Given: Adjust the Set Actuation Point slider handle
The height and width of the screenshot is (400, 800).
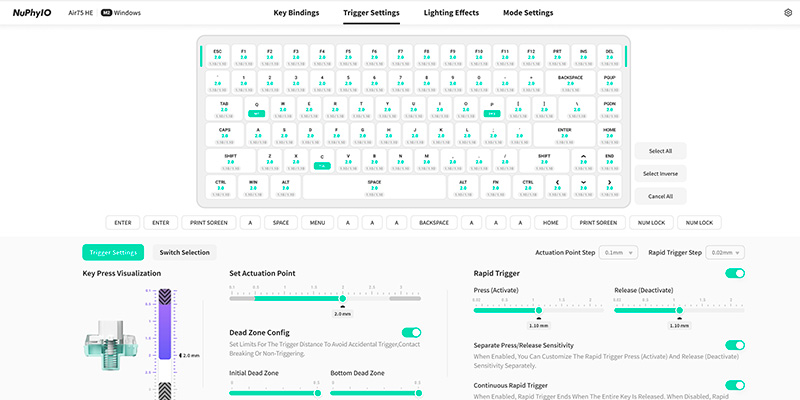Looking at the screenshot, I should [x=342, y=298].
